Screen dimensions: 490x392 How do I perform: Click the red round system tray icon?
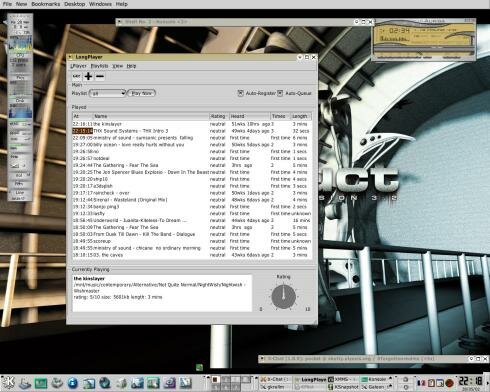tap(449, 383)
